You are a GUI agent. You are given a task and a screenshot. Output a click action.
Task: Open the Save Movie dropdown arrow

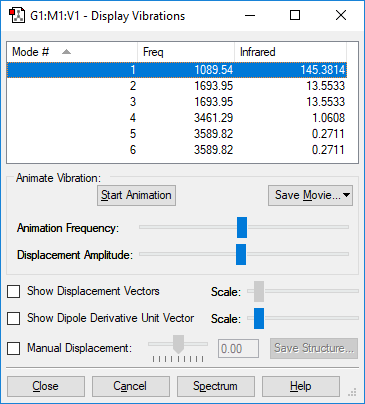coord(347,195)
